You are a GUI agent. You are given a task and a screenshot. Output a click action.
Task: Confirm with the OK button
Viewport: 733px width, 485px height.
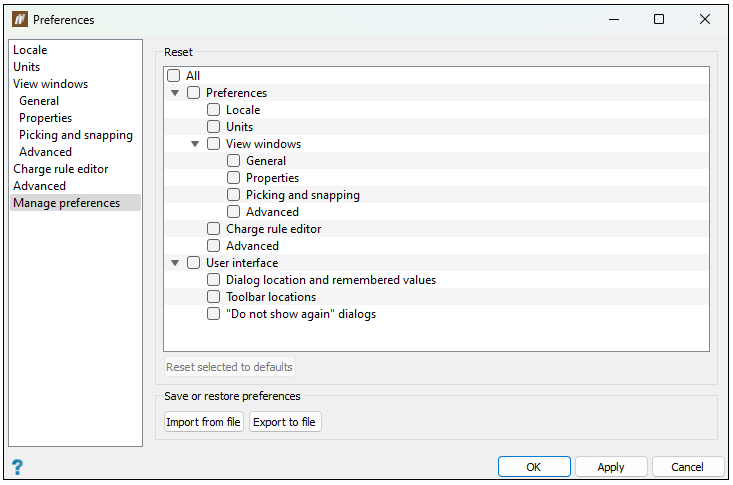click(x=534, y=466)
